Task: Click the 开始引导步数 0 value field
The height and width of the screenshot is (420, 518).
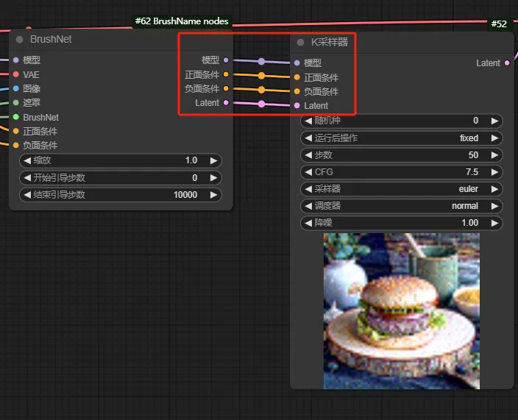Action: pyautogui.click(x=121, y=178)
